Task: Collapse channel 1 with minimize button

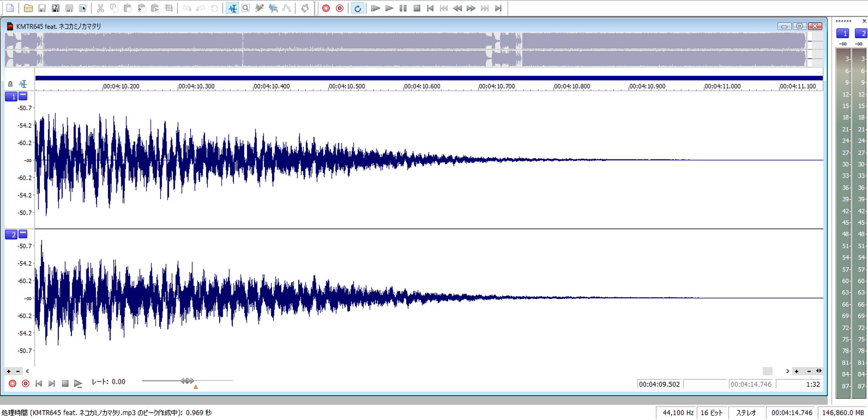Action: (x=23, y=96)
